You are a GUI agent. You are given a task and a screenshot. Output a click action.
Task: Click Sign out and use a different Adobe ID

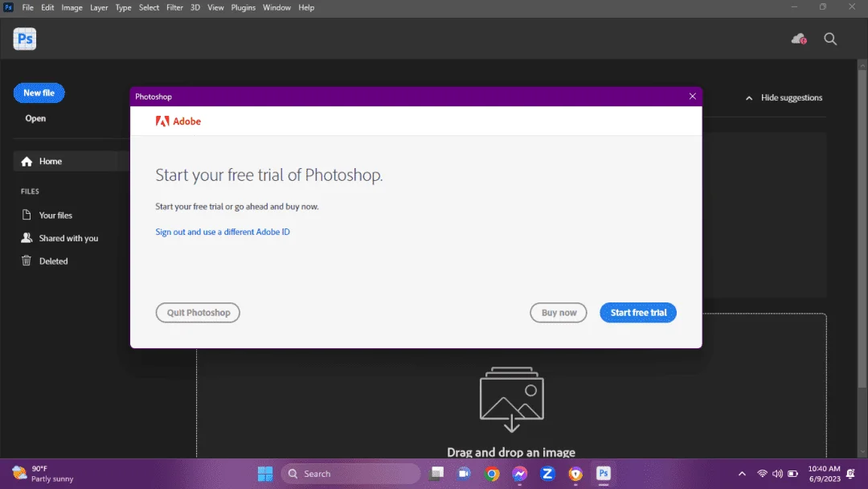pos(223,232)
